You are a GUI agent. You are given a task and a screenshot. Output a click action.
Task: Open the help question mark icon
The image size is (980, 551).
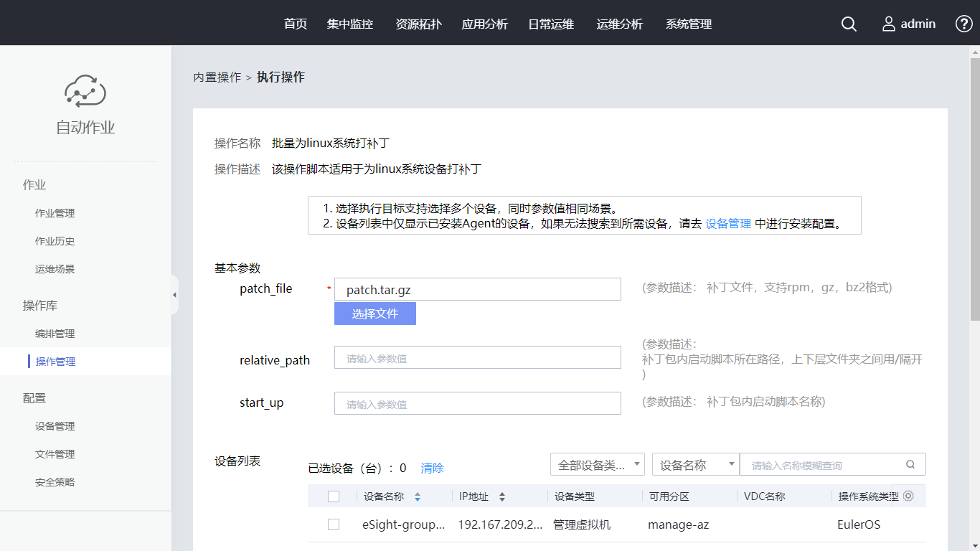pos(963,24)
